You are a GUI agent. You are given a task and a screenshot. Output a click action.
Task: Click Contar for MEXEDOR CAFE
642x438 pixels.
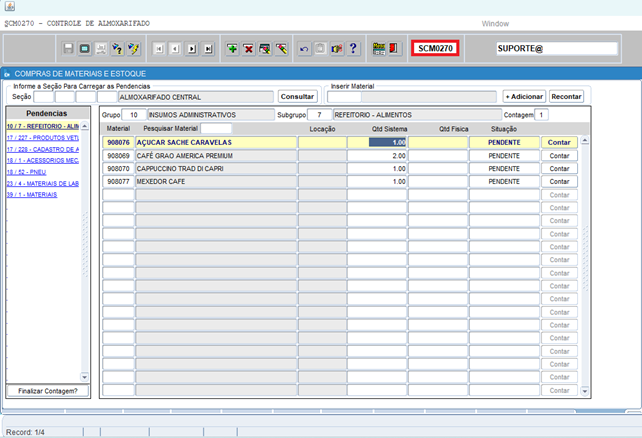point(559,181)
